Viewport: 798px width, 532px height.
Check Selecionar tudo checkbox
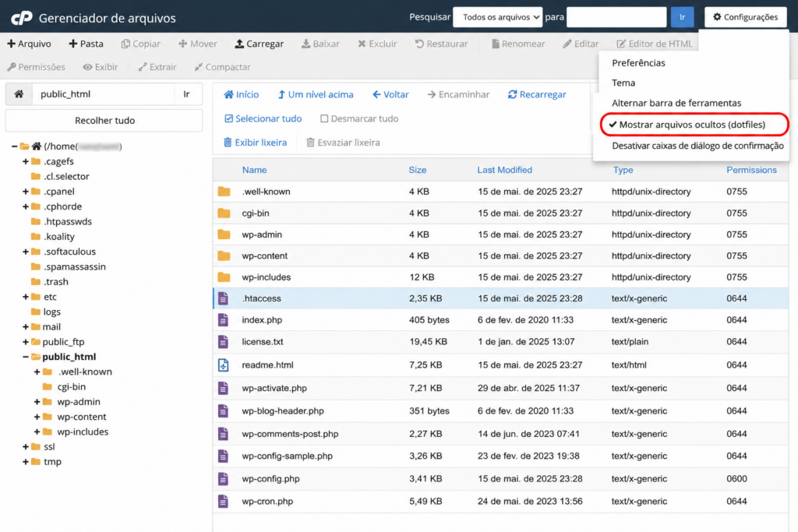pos(229,118)
